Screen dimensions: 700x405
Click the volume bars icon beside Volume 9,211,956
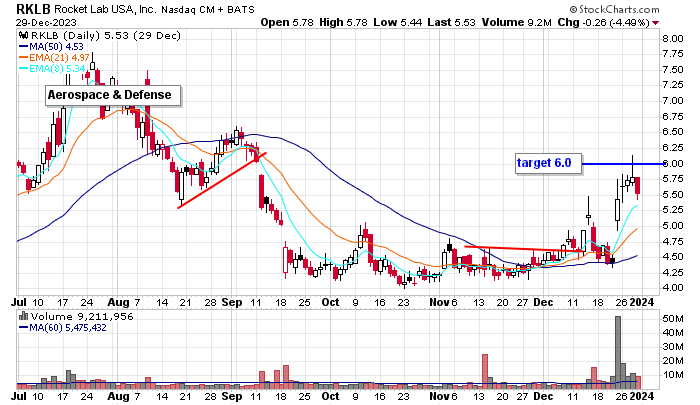[x=24, y=317]
